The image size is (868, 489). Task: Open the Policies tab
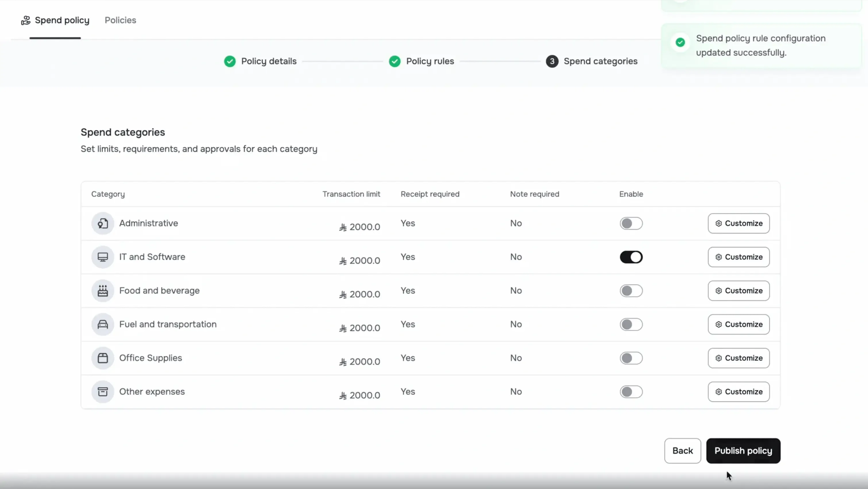pos(120,20)
